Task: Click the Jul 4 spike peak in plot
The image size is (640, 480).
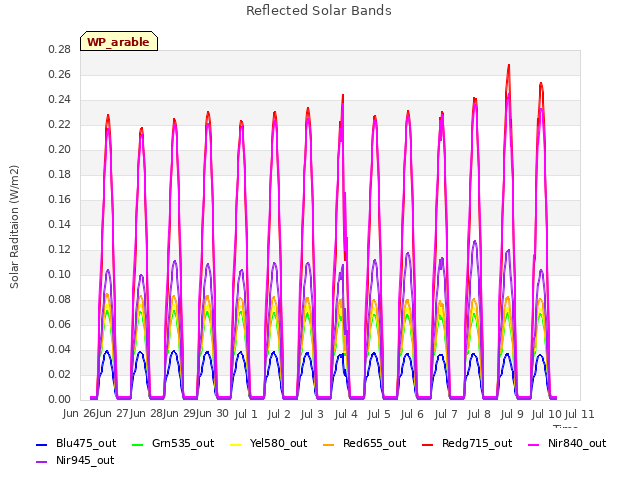Action: [343, 96]
